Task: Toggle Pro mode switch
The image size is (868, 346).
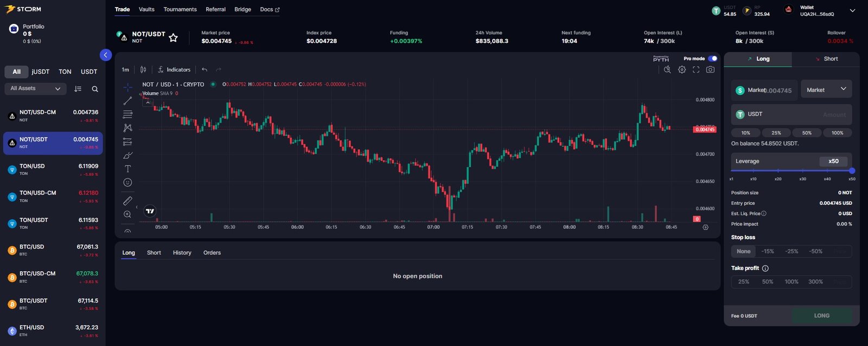Action: click(713, 59)
